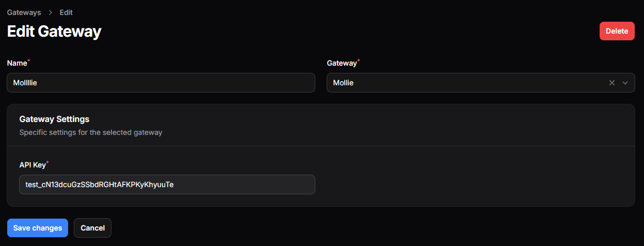Focus the Name input field
This screenshot has width=644, height=246.
tap(160, 83)
